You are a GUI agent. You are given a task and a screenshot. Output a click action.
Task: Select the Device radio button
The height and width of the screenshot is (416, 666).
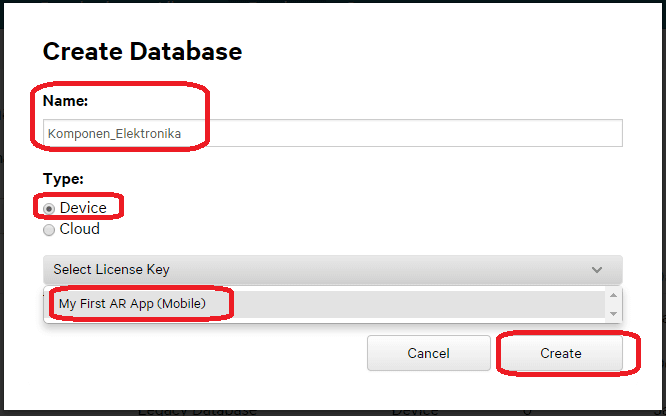coord(50,208)
